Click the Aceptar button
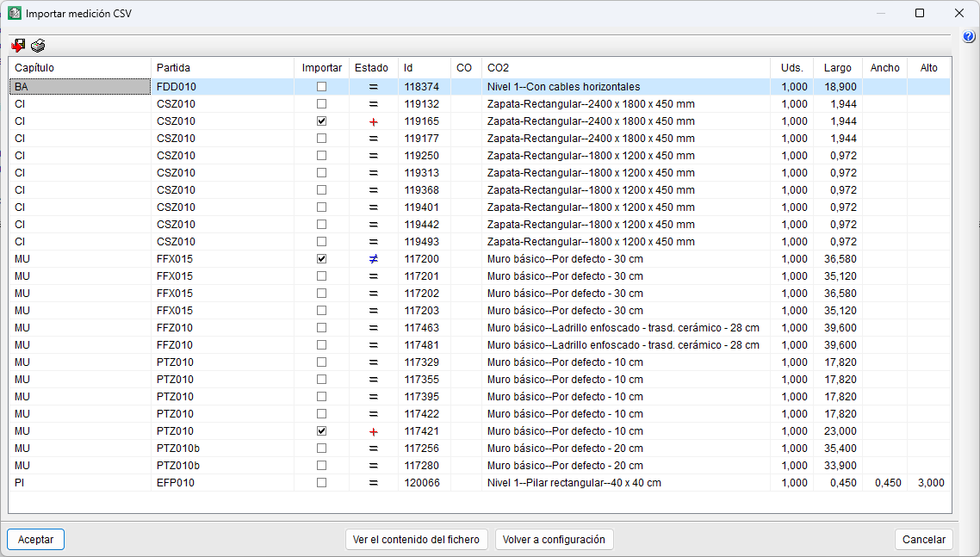Image resolution: width=980 pixels, height=557 pixels. 35,540
